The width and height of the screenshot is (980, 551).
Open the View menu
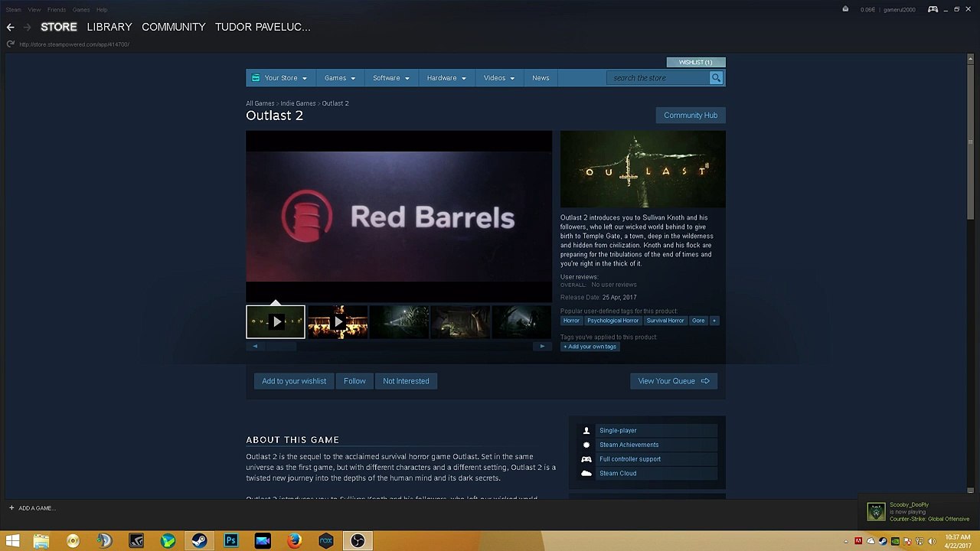click(34, 10)
